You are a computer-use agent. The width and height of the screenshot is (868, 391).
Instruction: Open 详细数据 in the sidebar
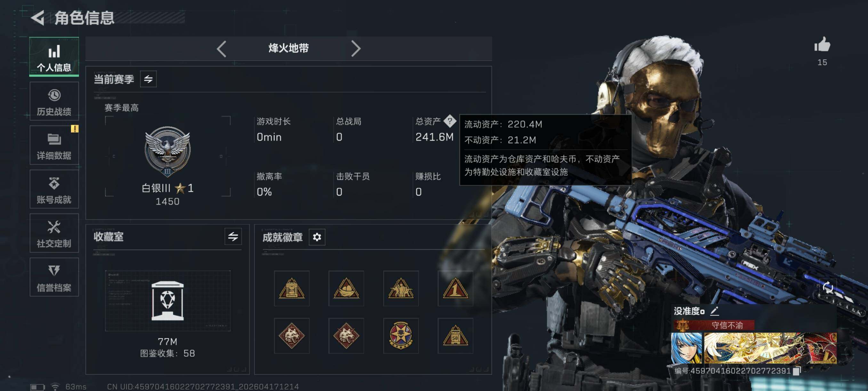pos(54,146)
